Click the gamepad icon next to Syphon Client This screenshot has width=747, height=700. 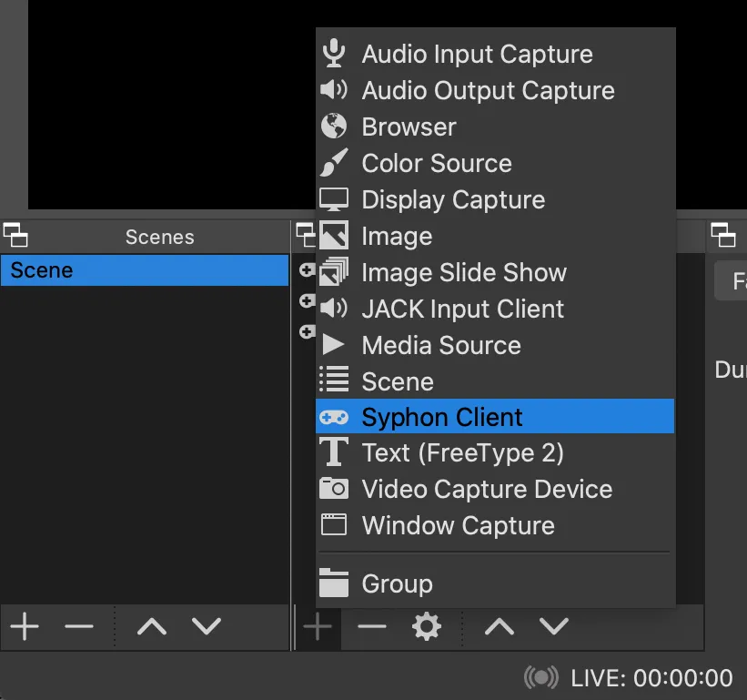(334, 417)
